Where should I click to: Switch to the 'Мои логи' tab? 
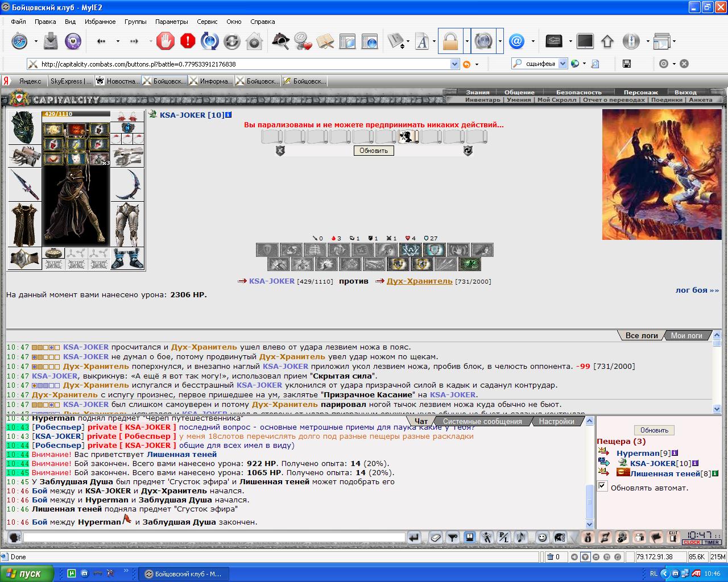686,335
